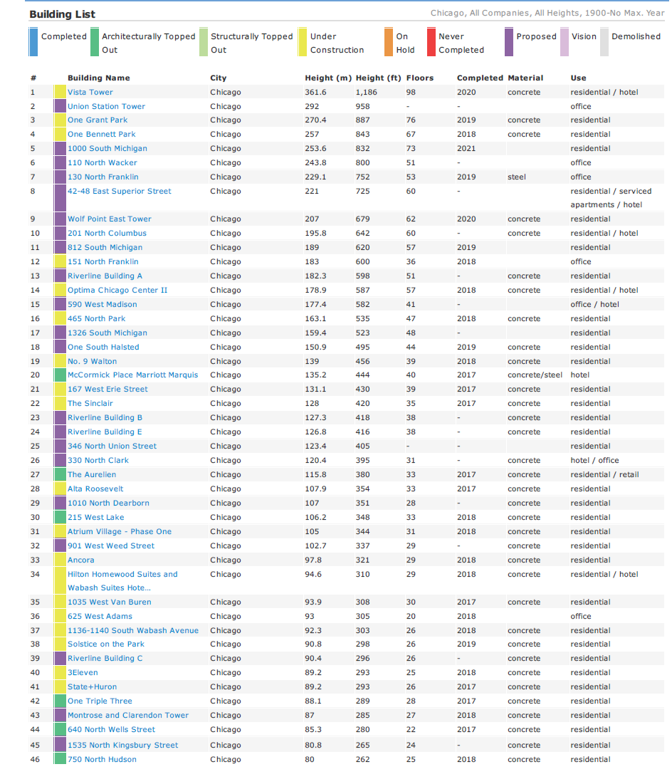Screen dimensions: 672x784
Task: Open Montrose and Clarendon Tower link
Action: coord(128,716)
